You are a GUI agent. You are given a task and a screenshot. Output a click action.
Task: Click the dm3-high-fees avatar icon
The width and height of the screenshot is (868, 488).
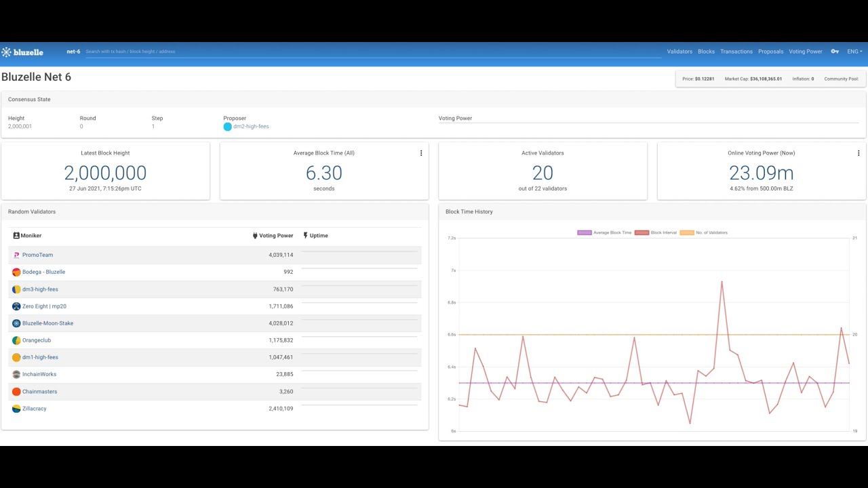pyautogui.click(x=16, y=289)
